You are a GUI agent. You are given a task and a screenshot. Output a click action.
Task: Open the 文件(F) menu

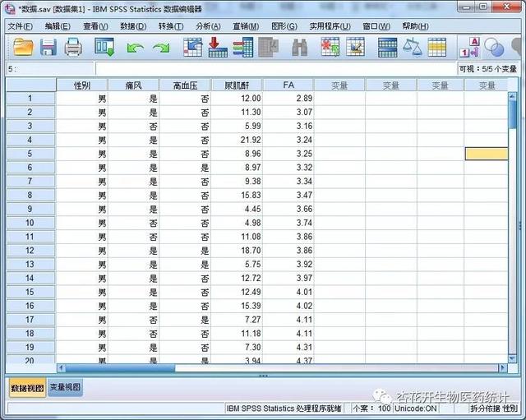[x=20, y=26]
